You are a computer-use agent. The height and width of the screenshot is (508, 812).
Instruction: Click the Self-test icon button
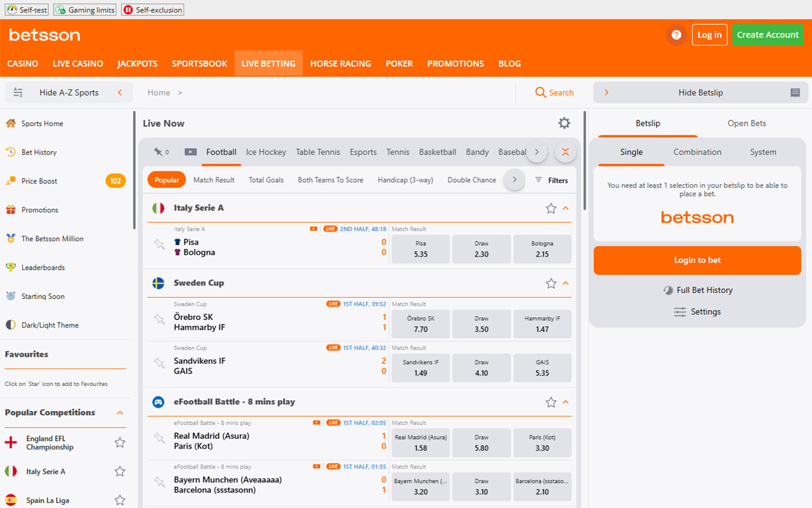pos(27,10)
